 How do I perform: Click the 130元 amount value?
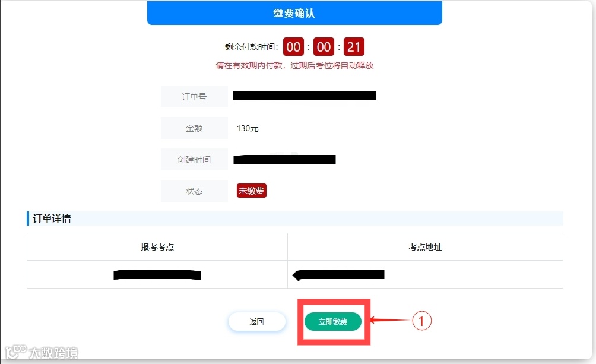tap(248, 128)
